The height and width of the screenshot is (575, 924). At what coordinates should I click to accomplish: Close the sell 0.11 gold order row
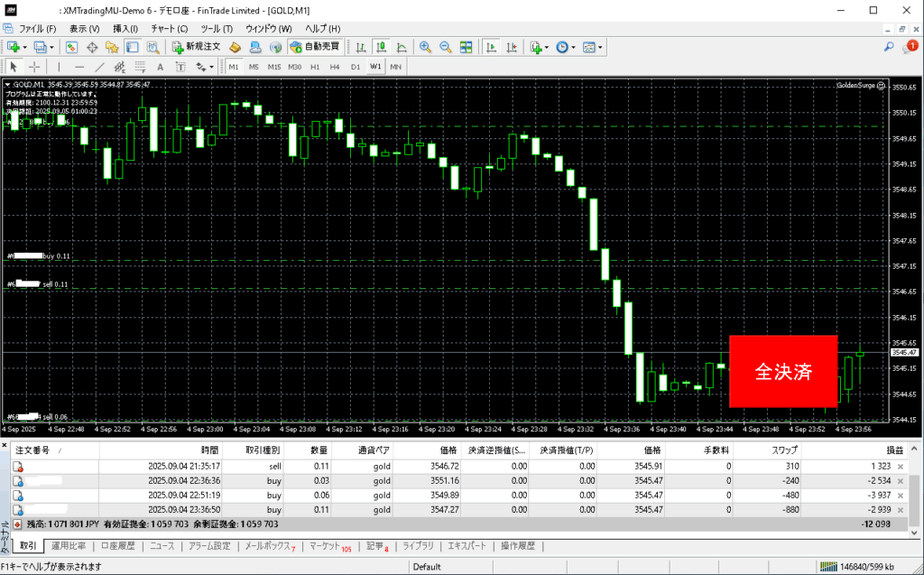point(900,466)
